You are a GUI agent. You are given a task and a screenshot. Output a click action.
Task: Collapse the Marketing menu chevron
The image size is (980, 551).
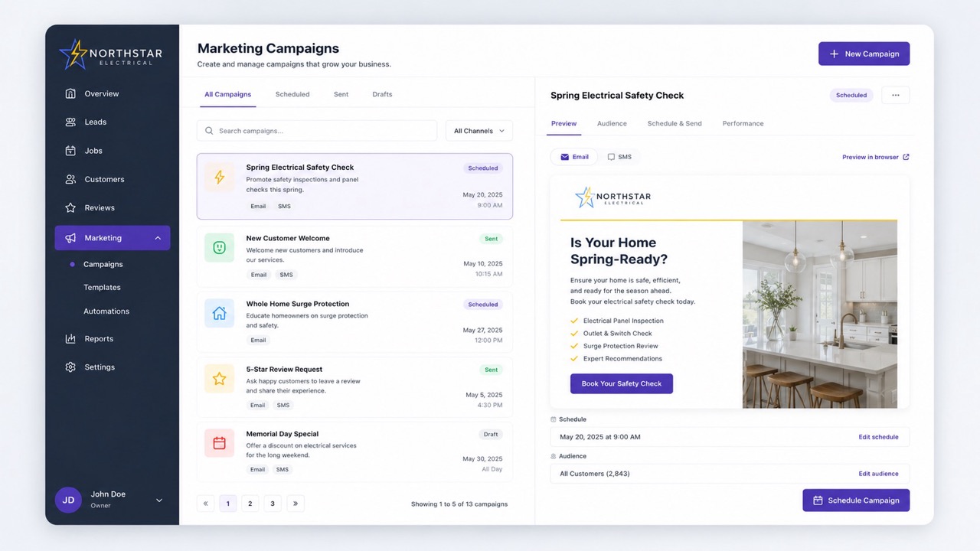tap(158, 238)
